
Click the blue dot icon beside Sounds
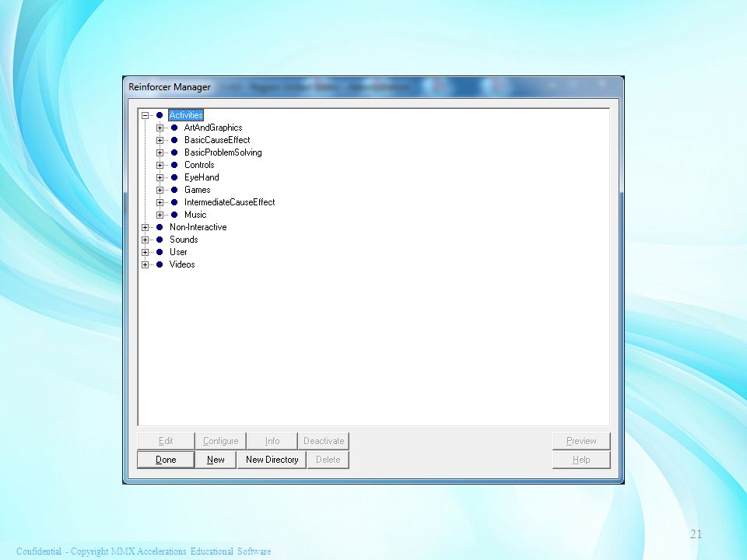click(x=160, y=240)
